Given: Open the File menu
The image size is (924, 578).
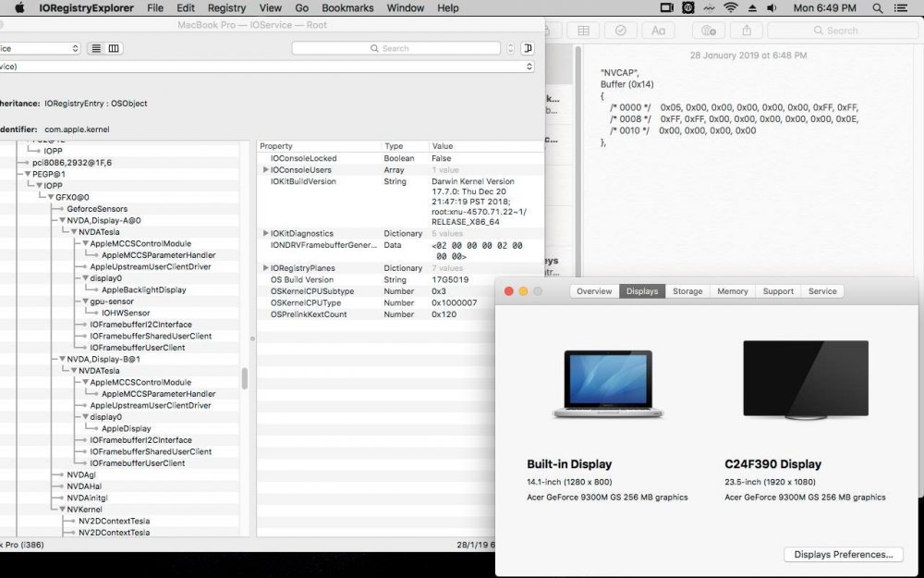Looking at the screenshot, I should tap(155, 8).
